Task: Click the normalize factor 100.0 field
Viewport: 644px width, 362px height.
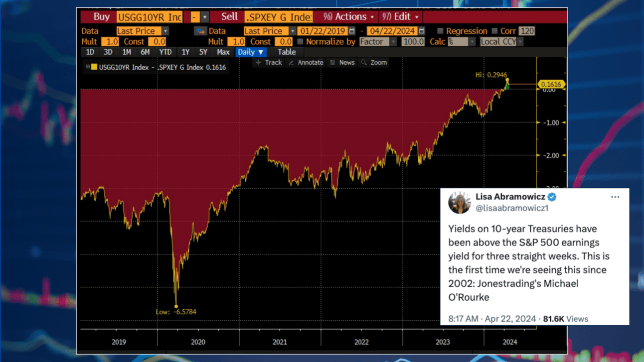Action: (x=413, y=42)
